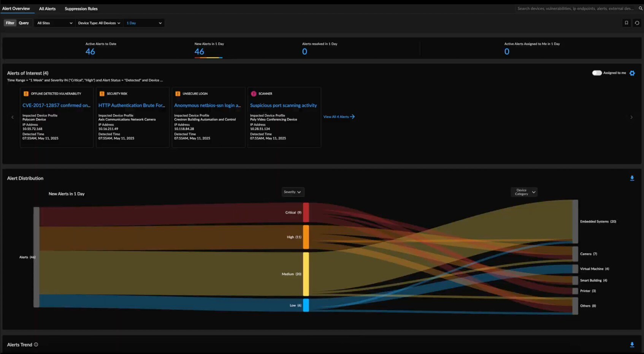Select the Filter mode button
Viewport: 644px width, 354px height.
coord(10,23)
